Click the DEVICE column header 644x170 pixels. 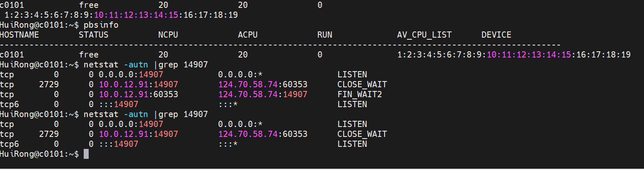[x=496, y=35]
